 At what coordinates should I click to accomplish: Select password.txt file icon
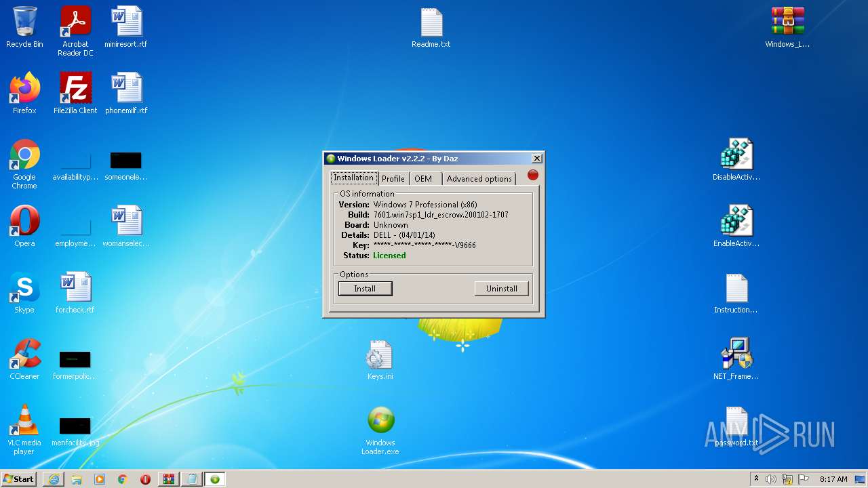(x=736, y=426)
